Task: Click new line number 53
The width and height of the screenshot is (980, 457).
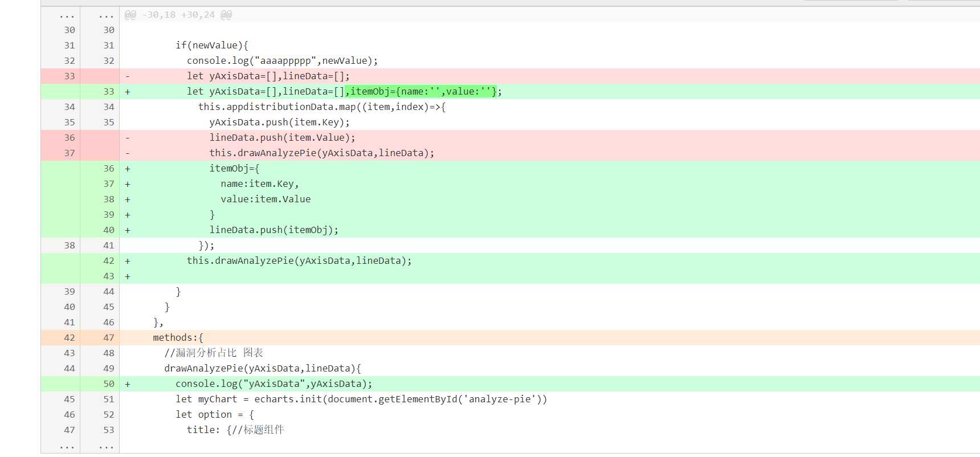Action: pyautogui.click(x=109, y=430)
